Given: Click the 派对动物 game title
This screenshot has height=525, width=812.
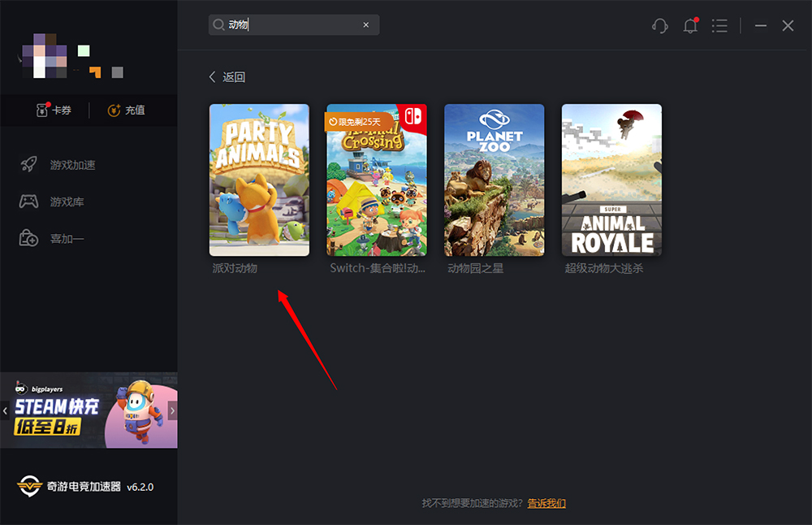Looking at the screenshot, I should tap(235, 268).
